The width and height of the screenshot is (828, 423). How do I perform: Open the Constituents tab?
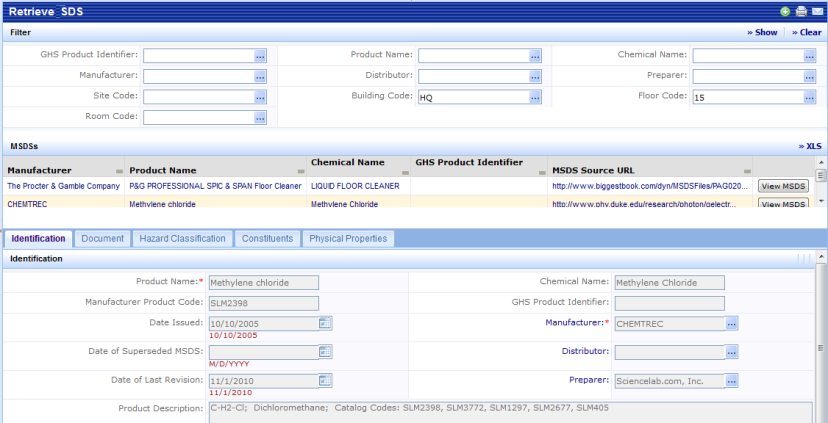coord(267,239)
